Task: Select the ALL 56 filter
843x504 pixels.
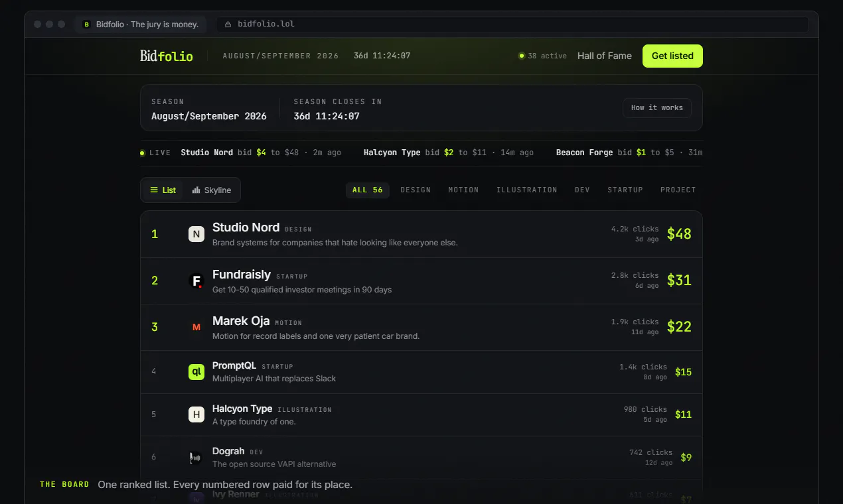Action: (x=368, y=190)
